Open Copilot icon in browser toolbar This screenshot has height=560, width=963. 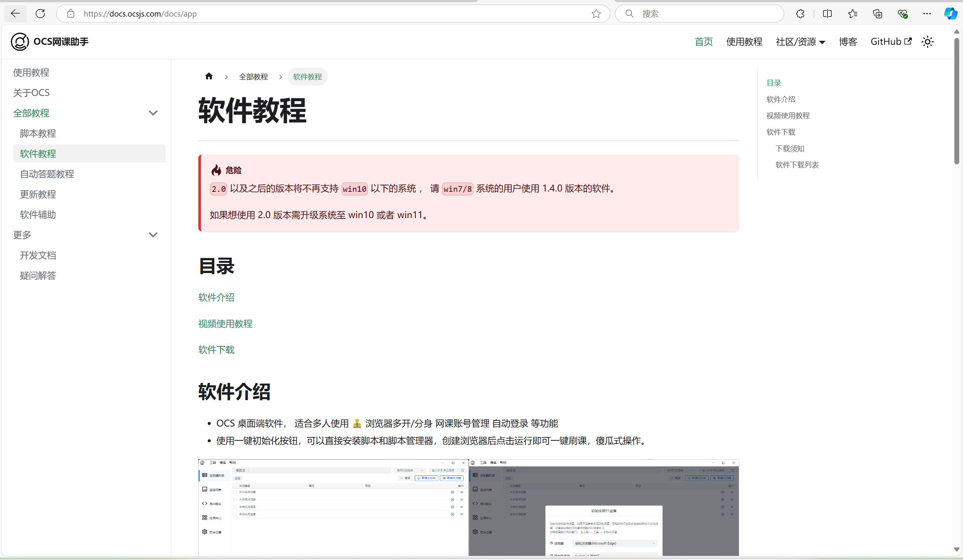[950, 14]
